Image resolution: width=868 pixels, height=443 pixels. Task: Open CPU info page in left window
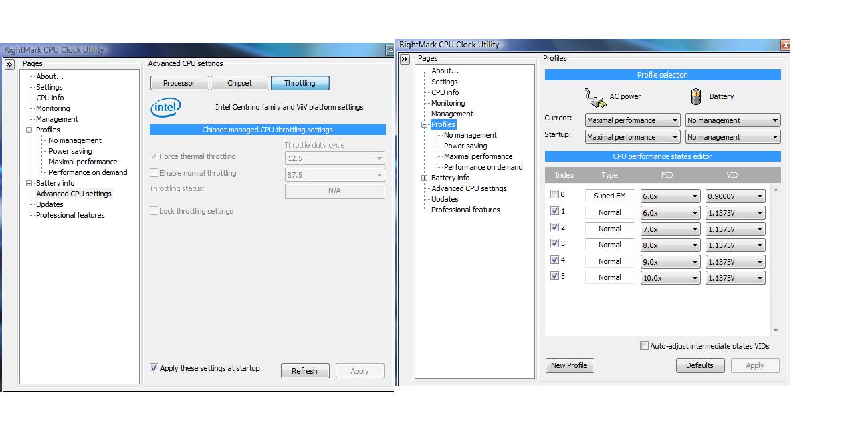[x=50, y=98]
